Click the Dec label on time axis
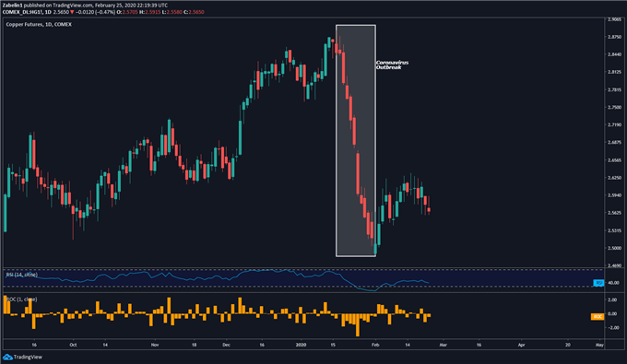Screen dimensions: 627x364 (x=226, y=345)
